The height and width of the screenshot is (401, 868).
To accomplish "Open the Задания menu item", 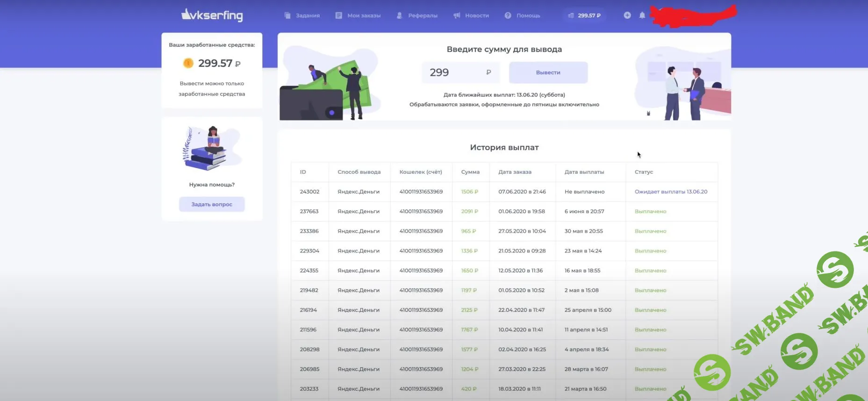I will pyautogui.click(x=302, y=15).
